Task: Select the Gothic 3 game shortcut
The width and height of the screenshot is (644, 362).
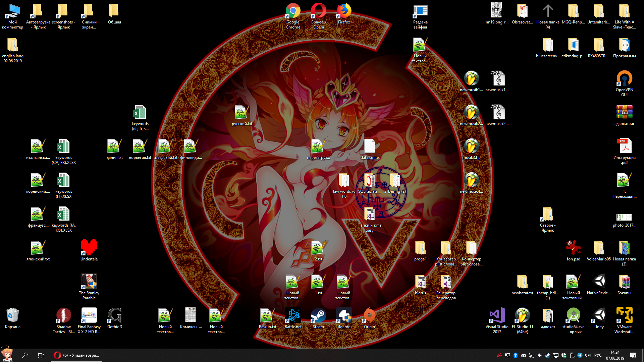Action: coord(114,316)
